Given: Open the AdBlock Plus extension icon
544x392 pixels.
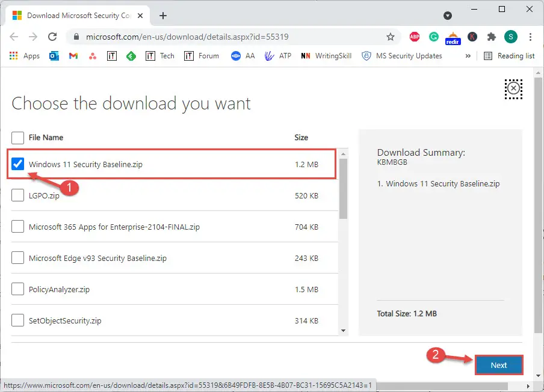Looking at the screenshot, I should click(415, 37).
